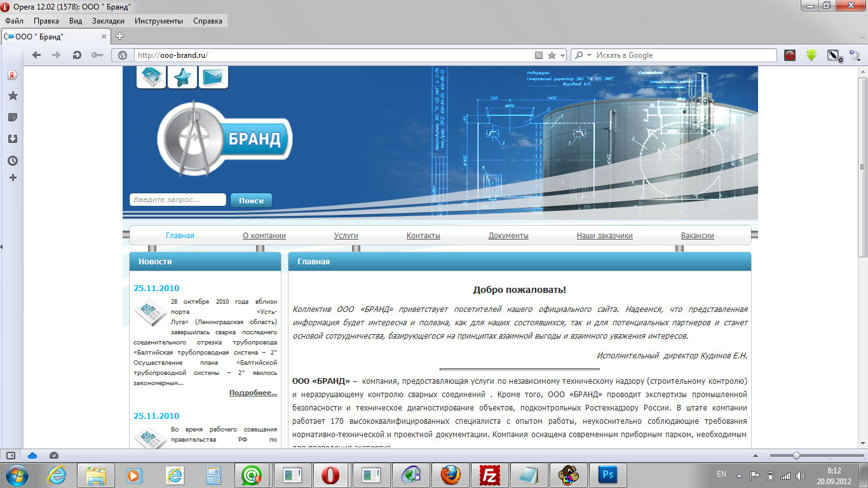The width and height of the screenshot is (868, 488).
Task: Open the Наши заказчики link
Action: [x=605, y=236]
